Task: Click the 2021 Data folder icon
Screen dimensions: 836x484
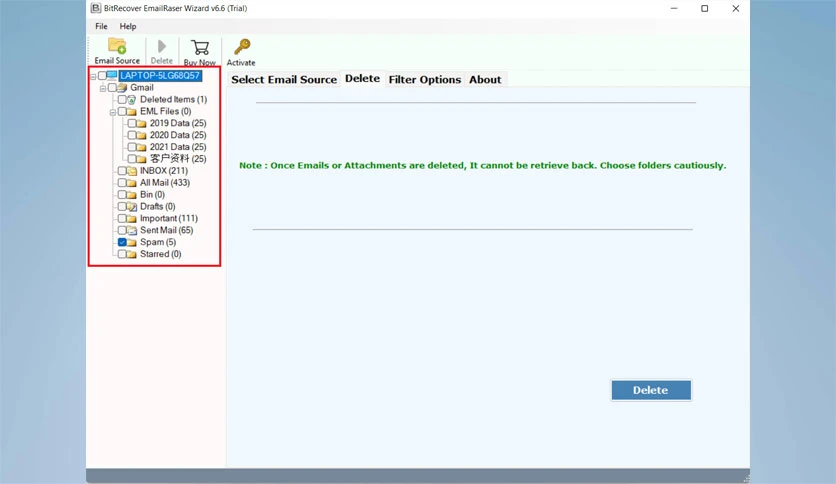Action: [141, 147]
